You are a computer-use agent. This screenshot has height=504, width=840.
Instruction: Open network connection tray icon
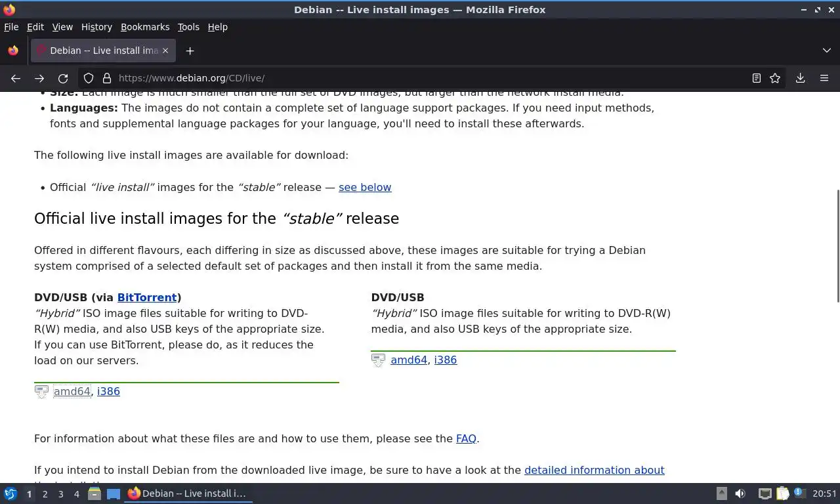[765, 493]
